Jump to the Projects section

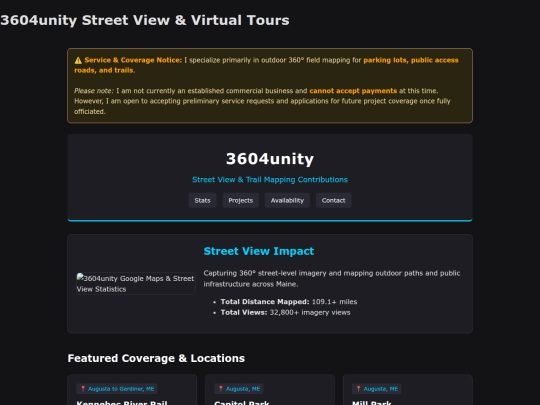pos(240,200)
